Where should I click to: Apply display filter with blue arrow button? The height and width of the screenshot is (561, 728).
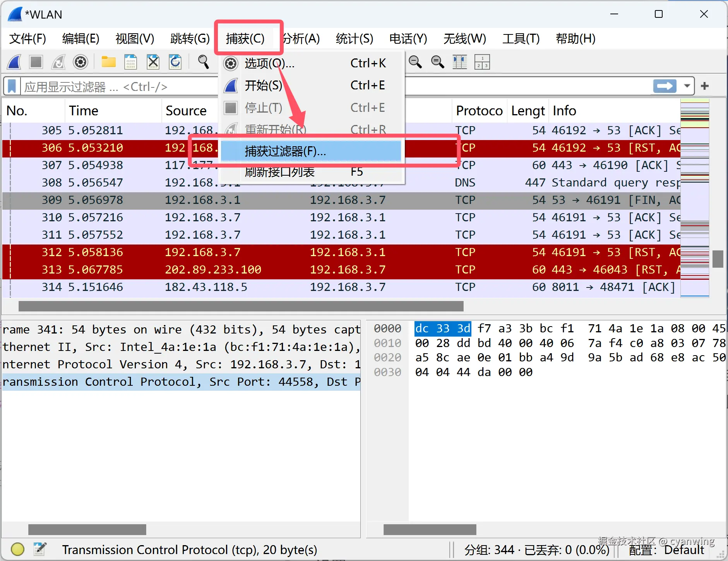[665, 86]
